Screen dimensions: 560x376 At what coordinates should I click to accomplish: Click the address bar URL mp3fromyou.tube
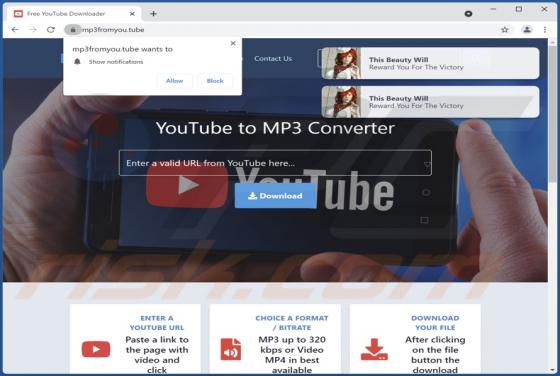[113, 30]
